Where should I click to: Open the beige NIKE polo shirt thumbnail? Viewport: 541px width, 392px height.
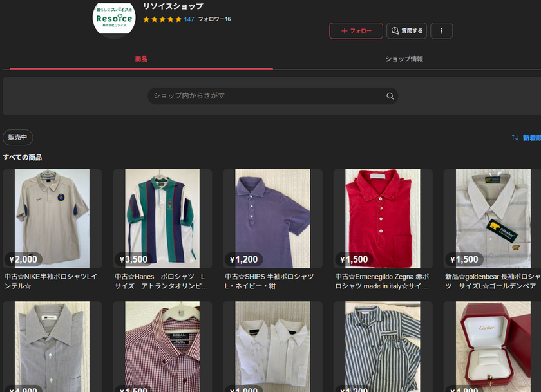(x=52, y=219)
